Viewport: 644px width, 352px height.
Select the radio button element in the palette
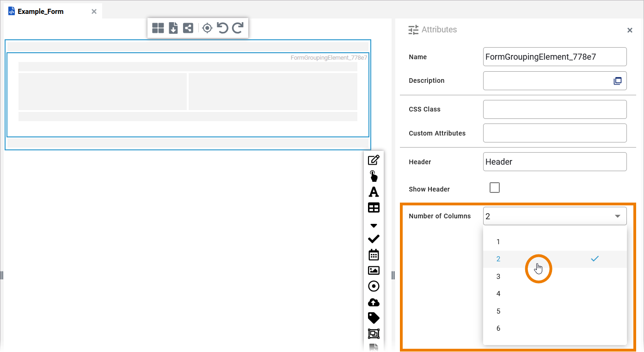point(374,286)
